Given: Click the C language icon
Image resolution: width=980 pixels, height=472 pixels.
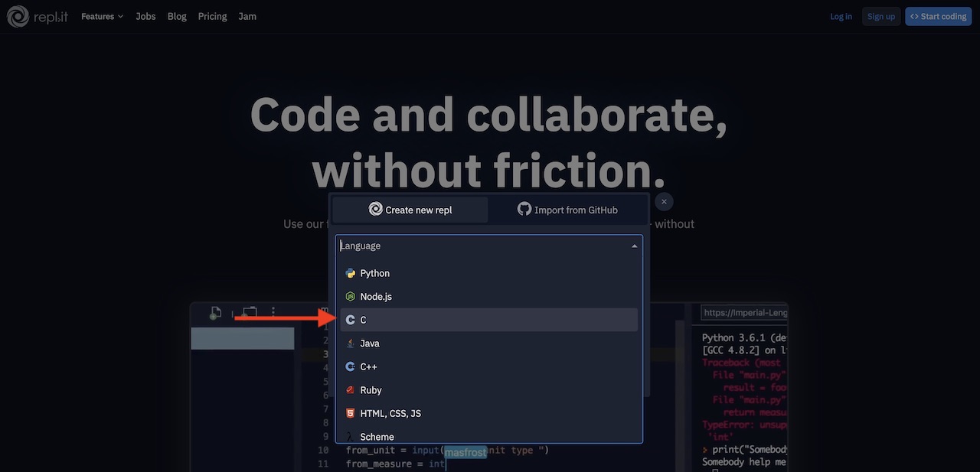Looking at the screenshot, I should (x=350, y=320).
